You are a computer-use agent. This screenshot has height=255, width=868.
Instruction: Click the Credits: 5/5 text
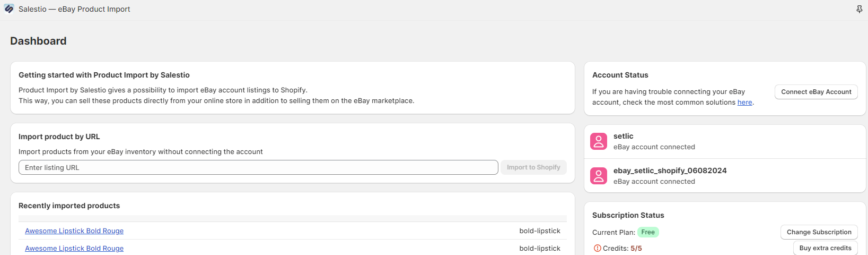[x=622, y=248]
